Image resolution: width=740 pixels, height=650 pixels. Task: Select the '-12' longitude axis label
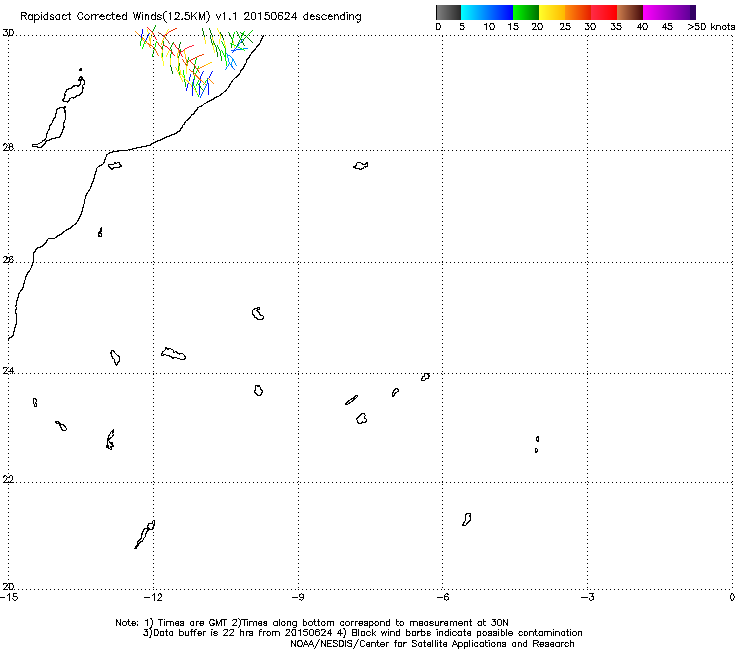point(153,597)
